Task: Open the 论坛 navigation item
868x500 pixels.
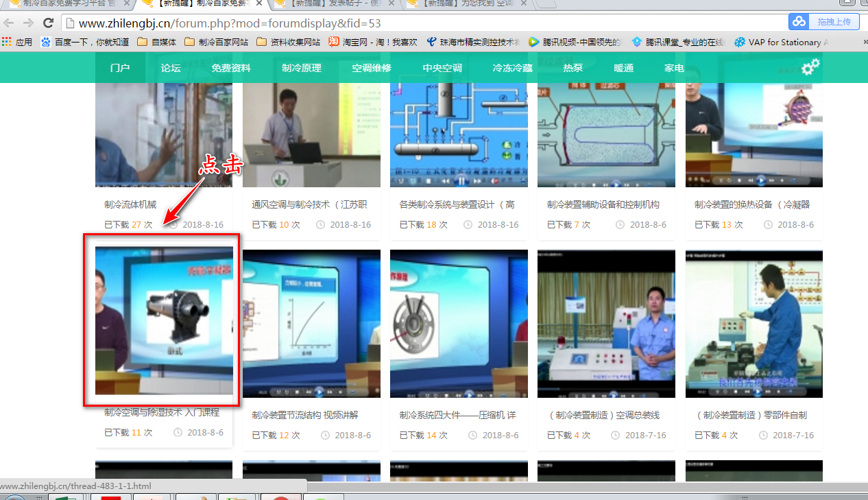Action: pyautogui.click(x=171, y=68)
